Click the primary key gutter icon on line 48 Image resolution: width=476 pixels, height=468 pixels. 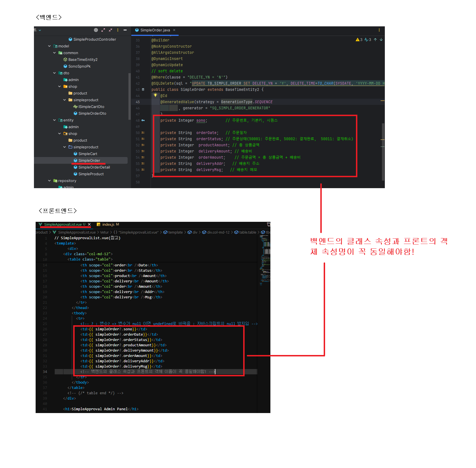click(143, 120)
